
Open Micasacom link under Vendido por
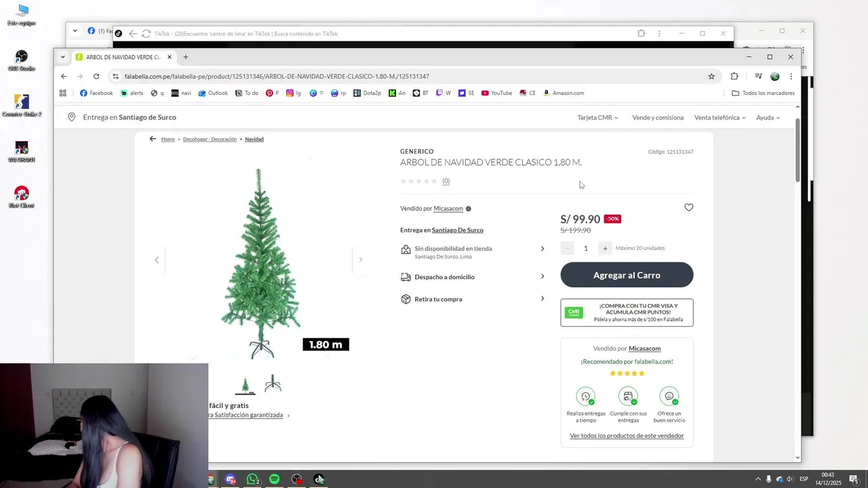[x=448, y=209]
